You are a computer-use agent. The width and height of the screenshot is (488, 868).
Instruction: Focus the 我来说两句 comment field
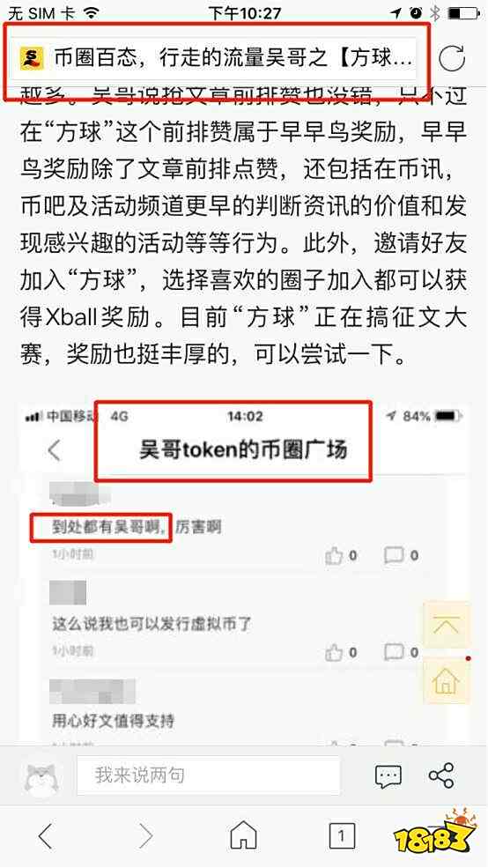point(209,775)
